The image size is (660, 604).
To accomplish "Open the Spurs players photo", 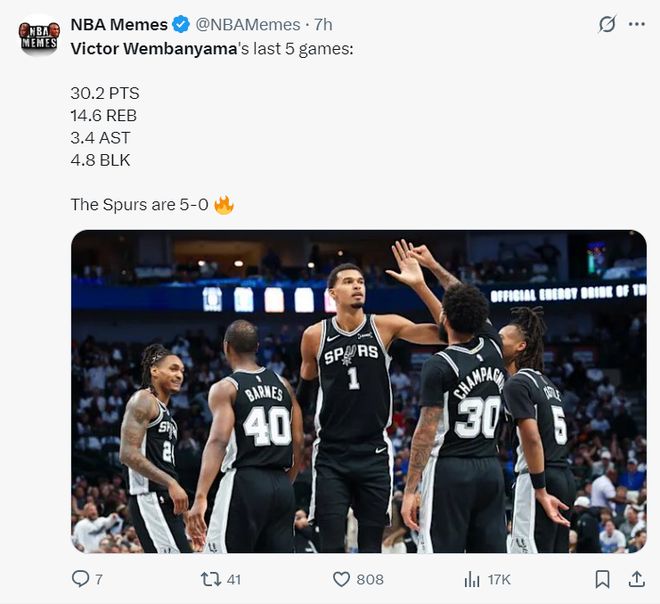I will point(358,391).
